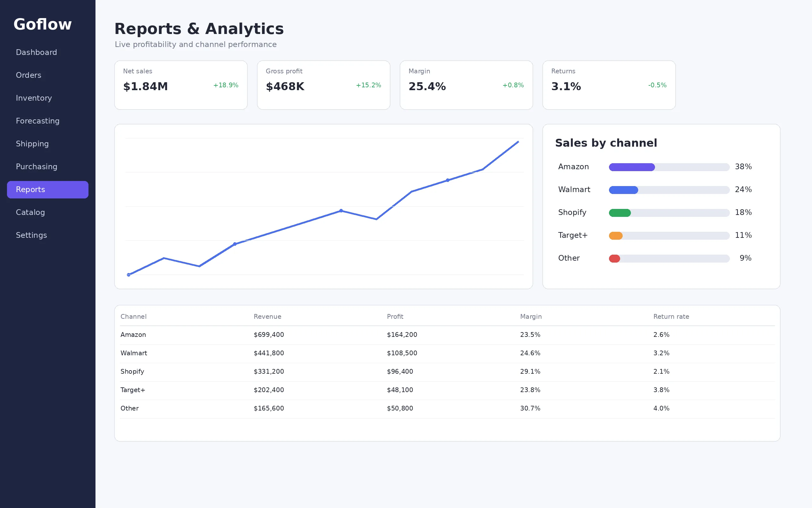Open the Dashboard page in sidebar
The image size is (812, 508).
click(x=48, y=52)
